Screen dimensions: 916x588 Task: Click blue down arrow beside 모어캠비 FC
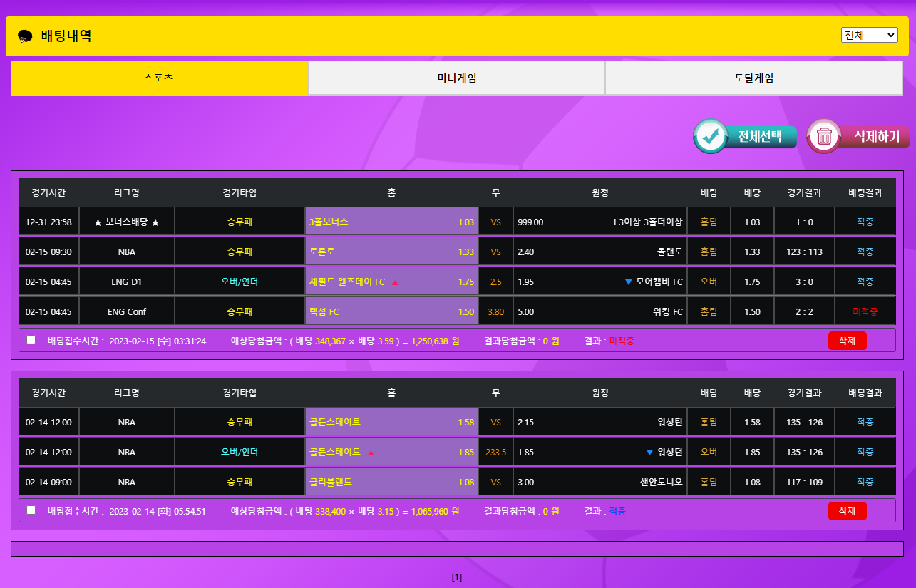click(628, 282)
